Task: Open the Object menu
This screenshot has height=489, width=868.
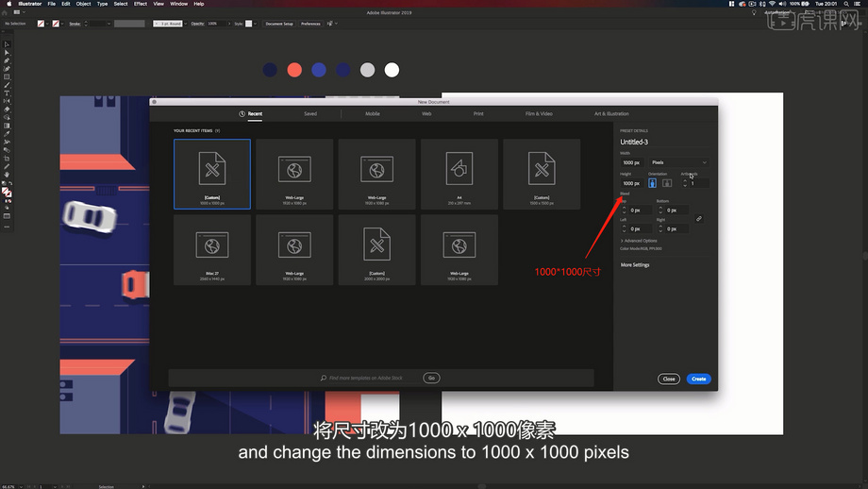Action: coord(83,4)
